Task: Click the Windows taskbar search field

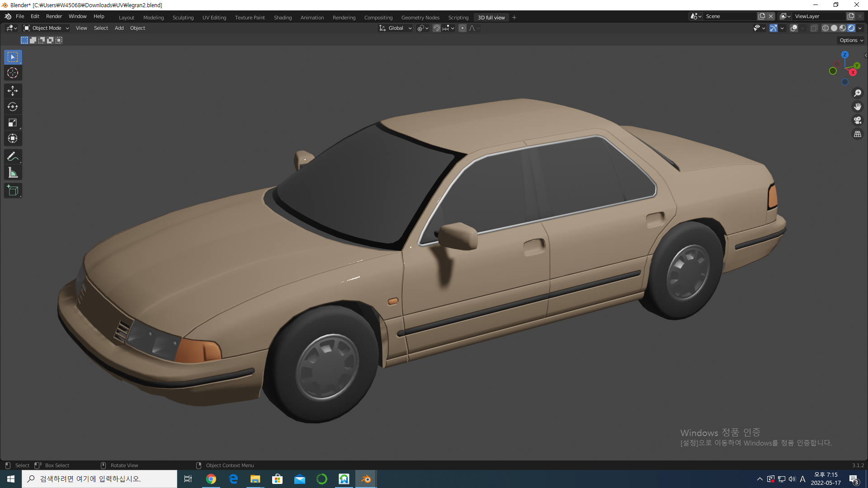Action: click(x=99, y=479)
